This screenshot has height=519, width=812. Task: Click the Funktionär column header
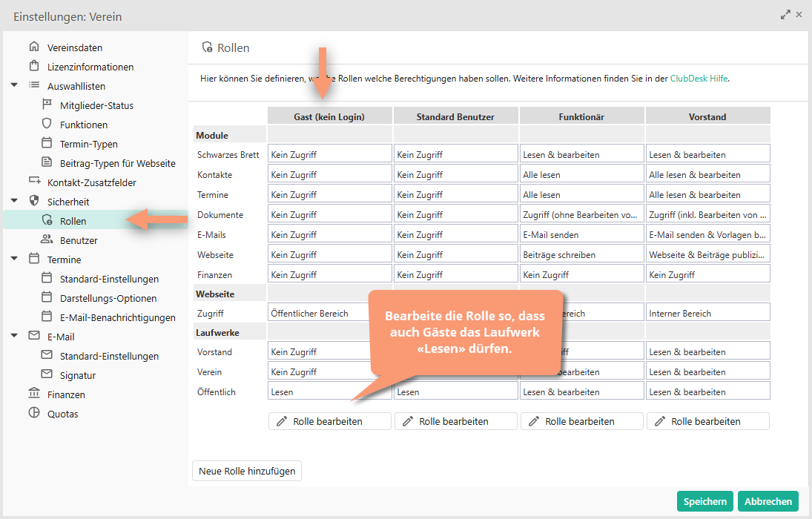(x=581, y=116)
